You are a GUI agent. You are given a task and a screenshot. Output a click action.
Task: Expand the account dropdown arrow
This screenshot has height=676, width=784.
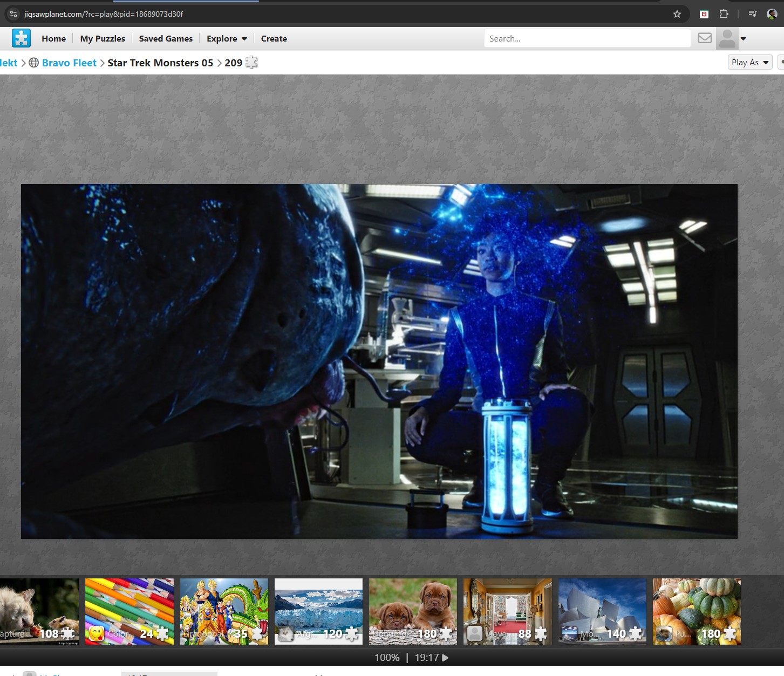tap(744, 39)
